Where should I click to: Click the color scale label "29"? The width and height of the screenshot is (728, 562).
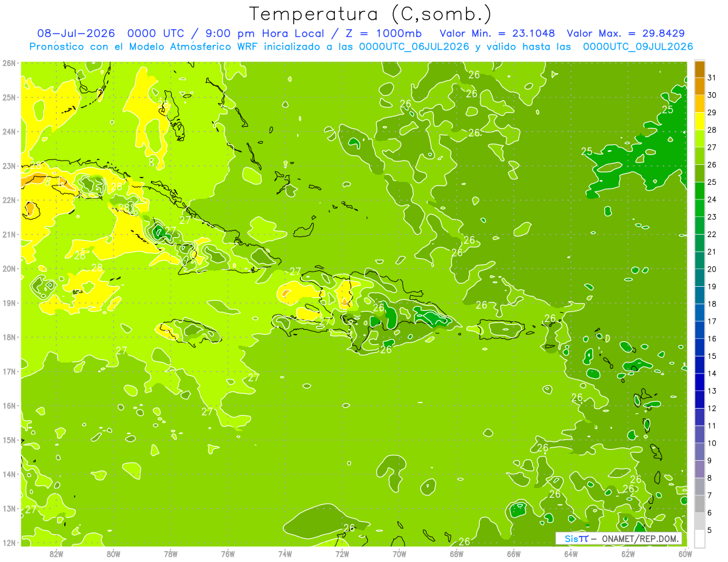coord(712,113)
